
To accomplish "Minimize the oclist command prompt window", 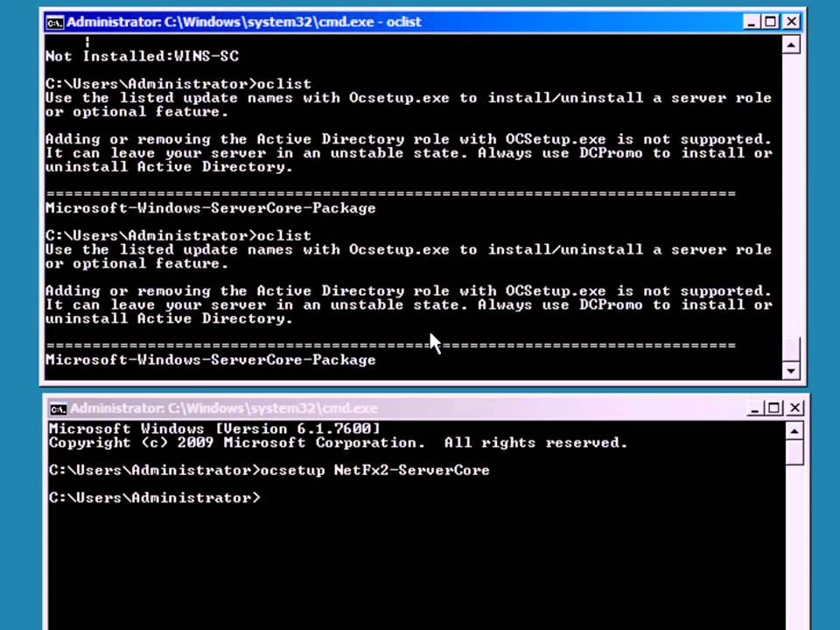I will point(751,22).
